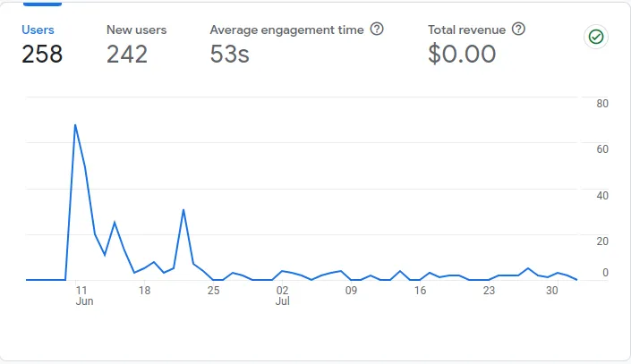Open the Average engagement time metric
This screenshot has width=631, height=364.
pos(286,30)
